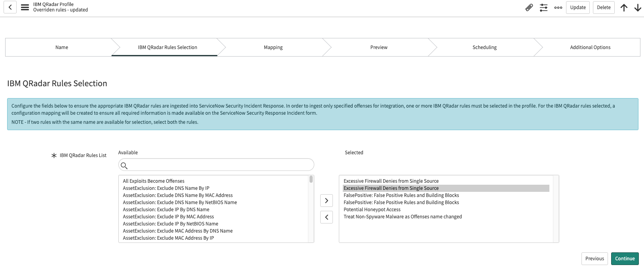Screen dimensions: 644x267
Task: Click the search magnifier in Available box
Action: [124, 165]
